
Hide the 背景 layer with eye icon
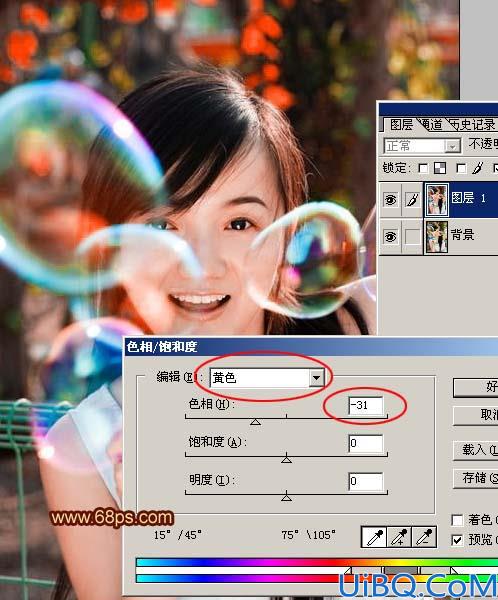coord(390,237)
